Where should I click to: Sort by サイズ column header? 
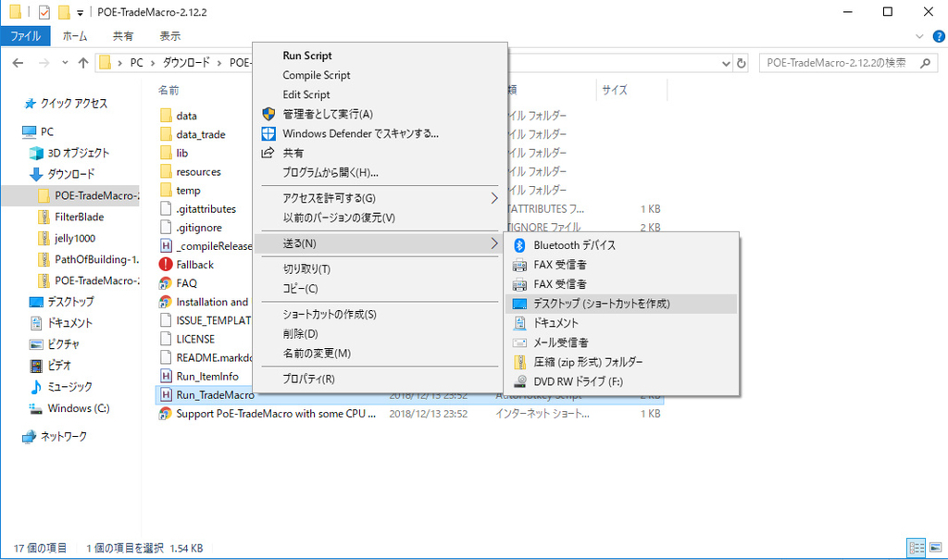coord(615,90)
